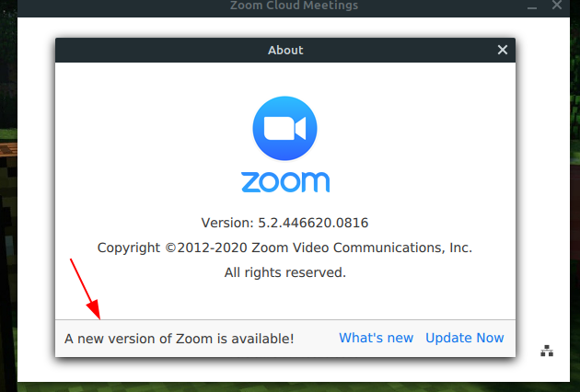Close the Zoom Cloud Meetings window

click(557, 6)
